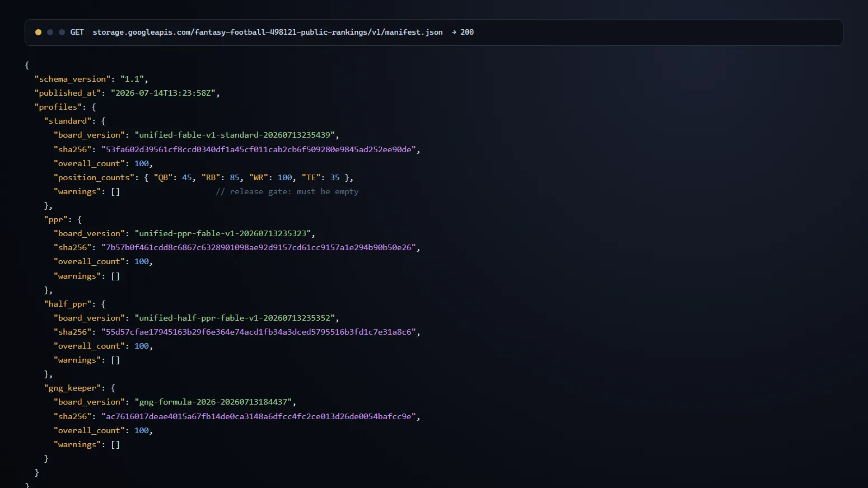868x488 pixels.
Task: Click empty warnings array under gng_keeper
Action: (x=115, y=444)
